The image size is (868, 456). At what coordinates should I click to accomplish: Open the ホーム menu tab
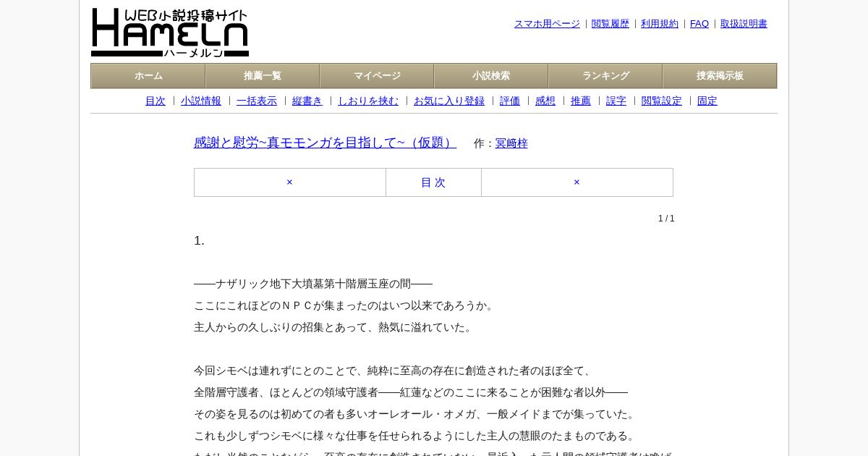click(x=148, y=76)
